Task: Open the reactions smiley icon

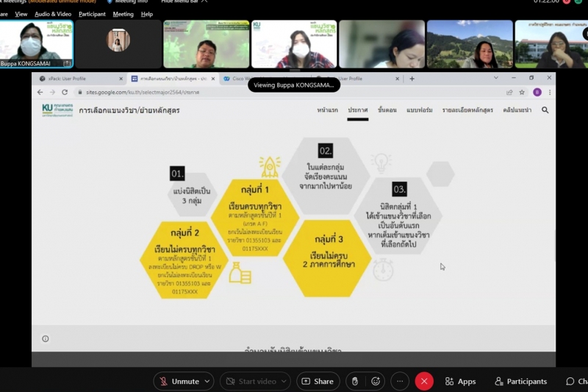Action: [376, 381]
